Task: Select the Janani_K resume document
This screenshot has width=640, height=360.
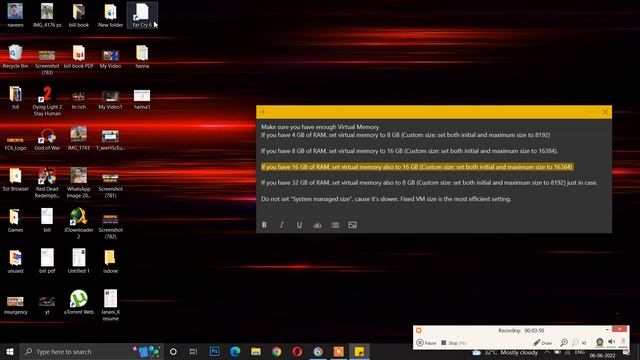Action: click(x=110, y=304)
